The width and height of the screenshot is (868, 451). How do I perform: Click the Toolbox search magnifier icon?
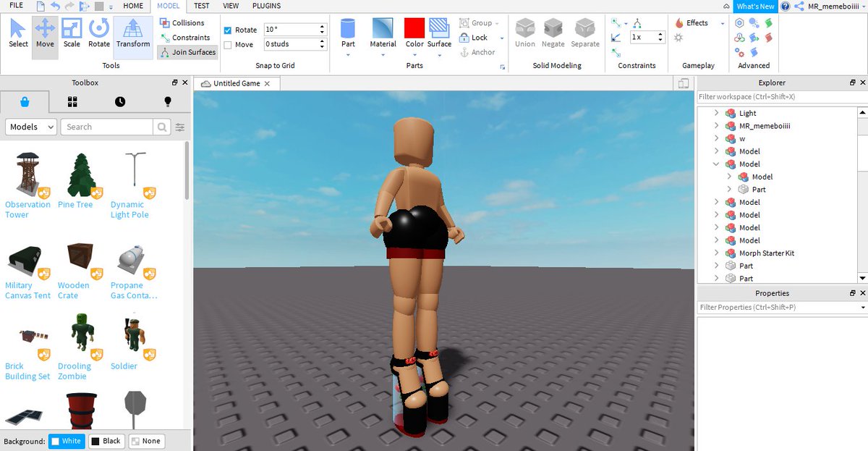click(x=162, y=127)
